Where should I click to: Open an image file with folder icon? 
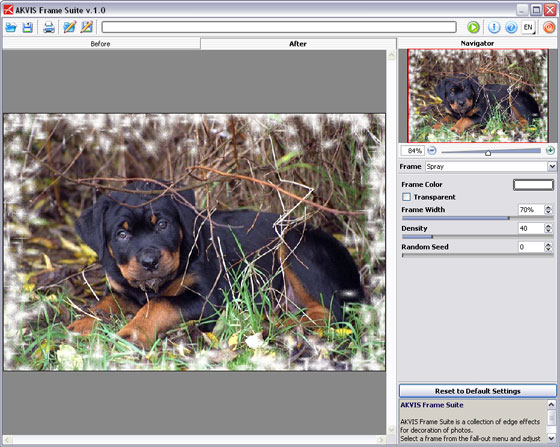point(11,27)
